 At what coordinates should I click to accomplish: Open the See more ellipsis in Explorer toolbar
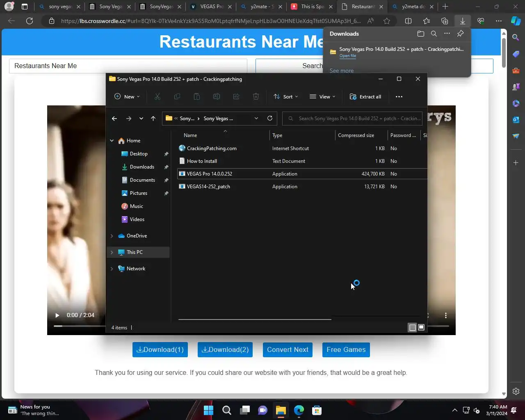click(x=399, y=97)
